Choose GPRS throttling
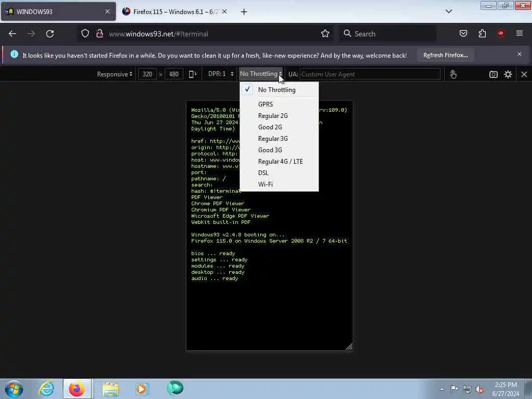532x399 pixels. [279, 104]
